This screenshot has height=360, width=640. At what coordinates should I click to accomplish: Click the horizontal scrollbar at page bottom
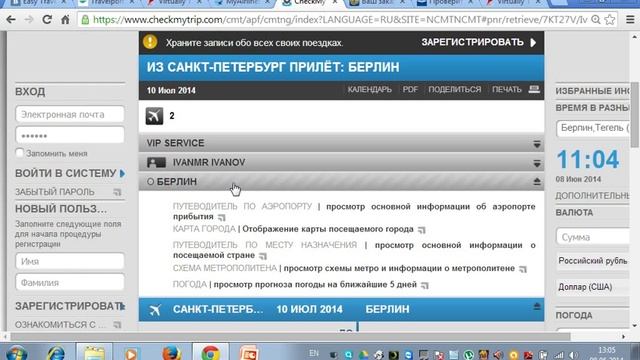(290, 337)
